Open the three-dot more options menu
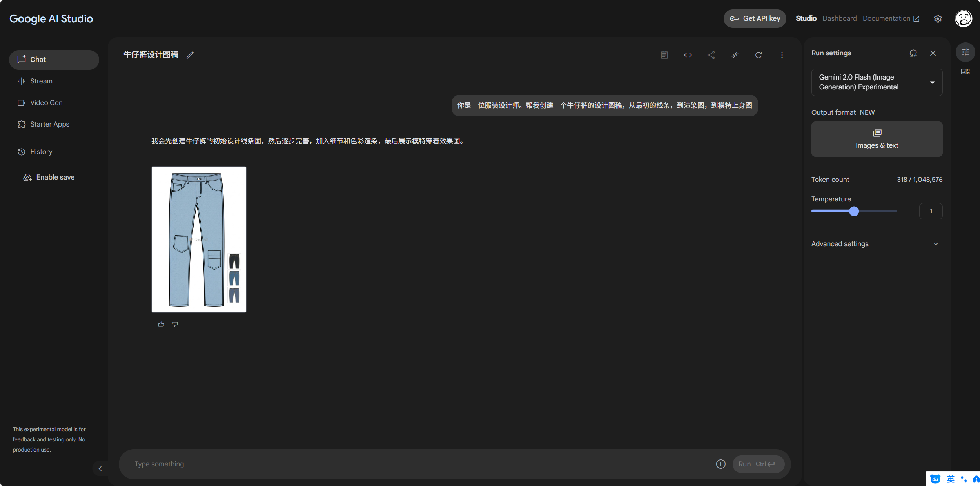980x486 pixels. pyautogui.click(x=782, y=55)
